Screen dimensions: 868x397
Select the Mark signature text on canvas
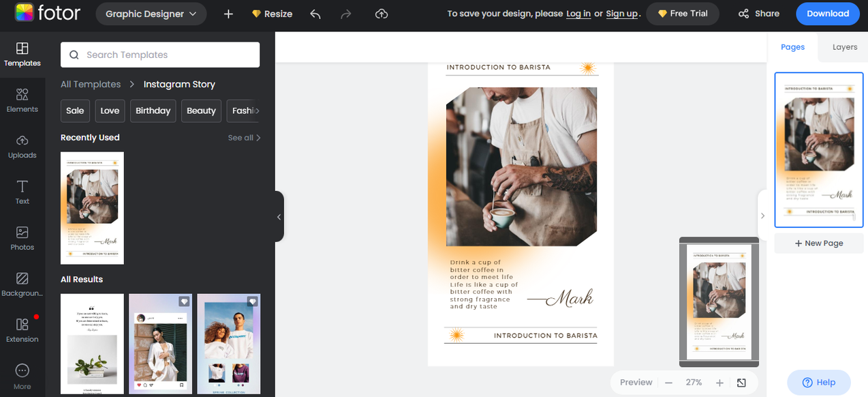pos(560,298)
